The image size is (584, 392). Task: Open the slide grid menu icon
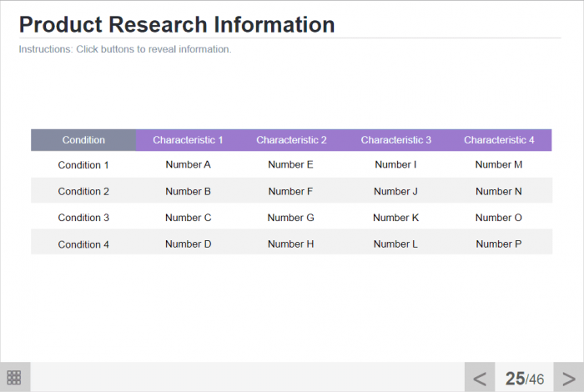[x=14, y=377]
